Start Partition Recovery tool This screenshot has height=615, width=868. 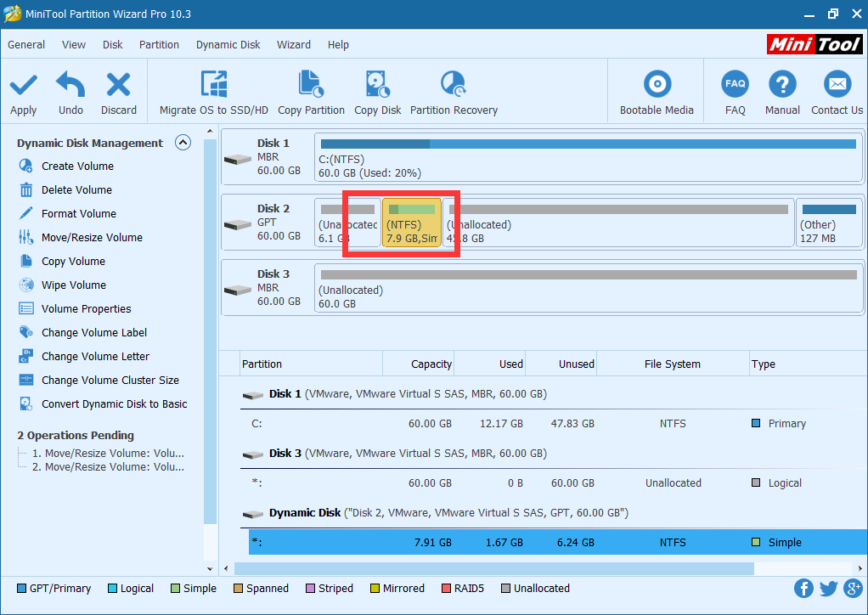click(x=454, y=93)
